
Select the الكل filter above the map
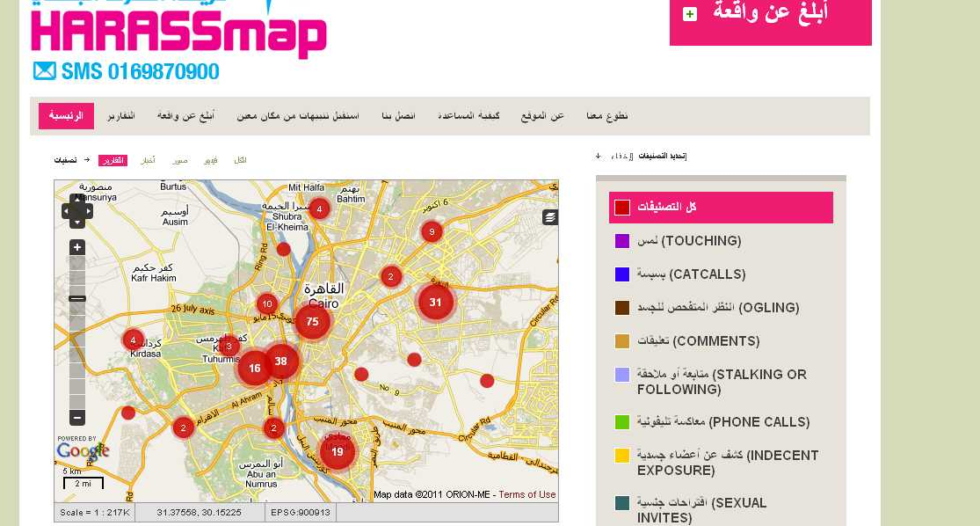(x=241, y=160)
